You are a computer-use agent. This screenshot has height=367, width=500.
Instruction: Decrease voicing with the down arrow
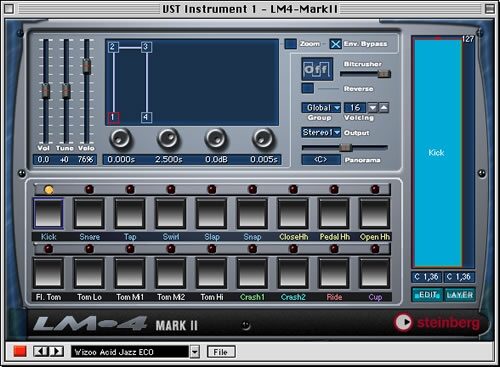coord(373,108)
